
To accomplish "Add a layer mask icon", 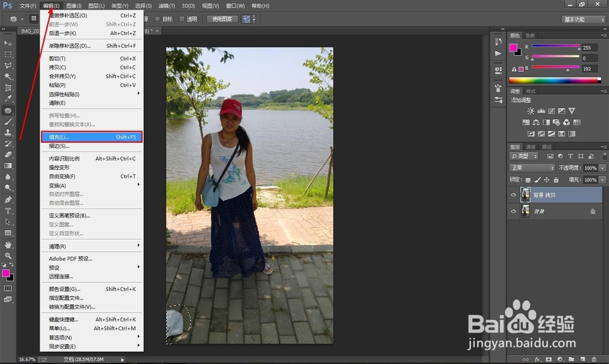I will coord(549,359).
